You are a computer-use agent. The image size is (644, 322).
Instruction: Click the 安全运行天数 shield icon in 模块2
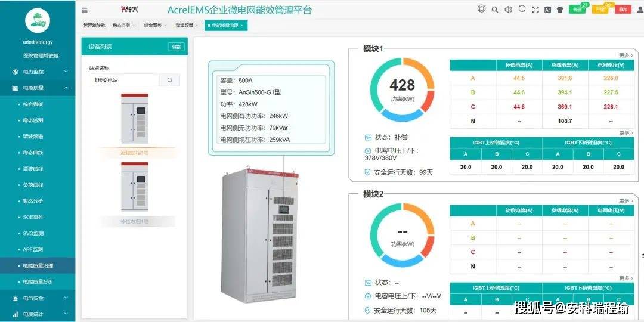pos(368,311)
